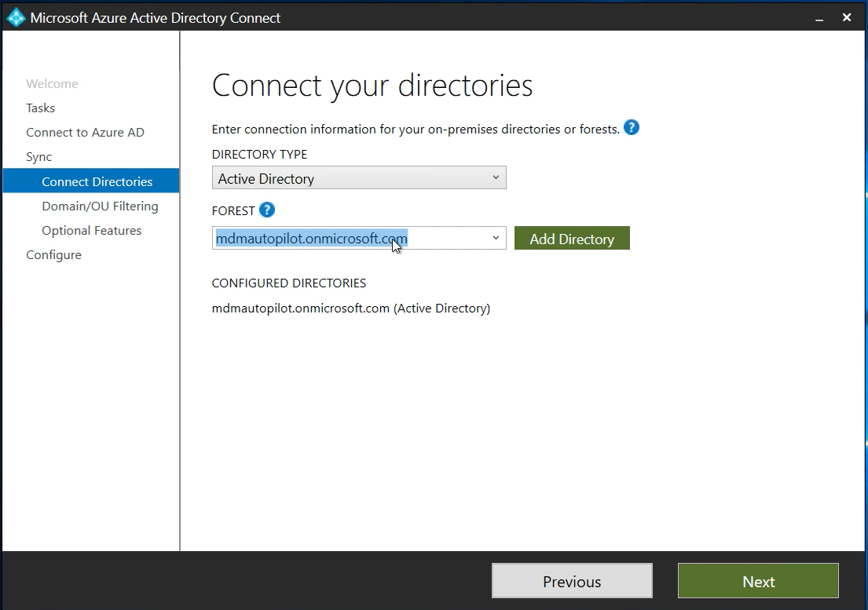Click help icon beside connection information text
868x610 pixels.
pyautogui.click(x=631, y=128)
